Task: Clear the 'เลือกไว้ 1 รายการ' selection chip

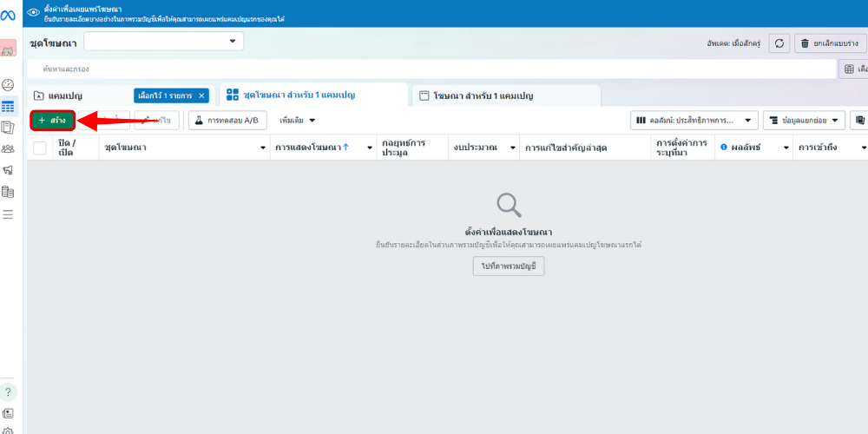Action: tap(202, 95)
